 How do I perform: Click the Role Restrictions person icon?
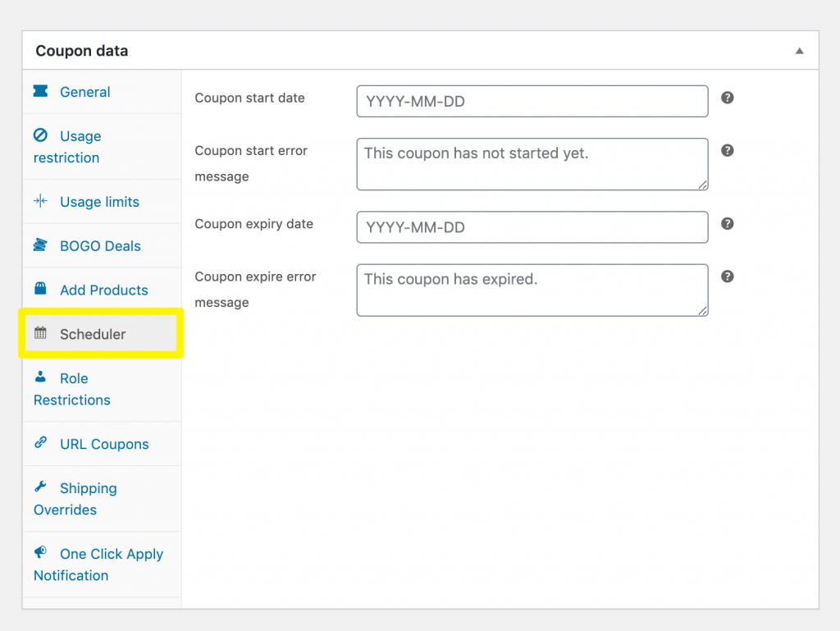tap(40, 377)
